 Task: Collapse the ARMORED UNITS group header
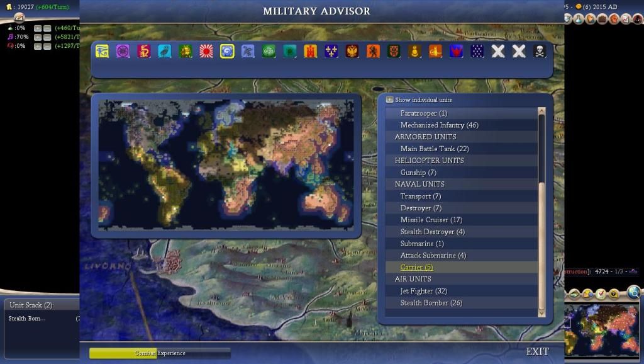(x=461, y=137)
